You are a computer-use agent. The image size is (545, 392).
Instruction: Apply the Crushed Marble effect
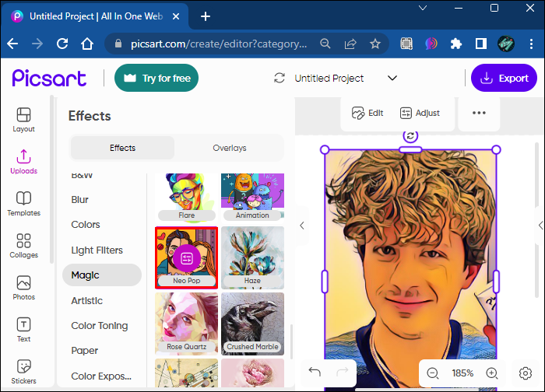point(253,324)
